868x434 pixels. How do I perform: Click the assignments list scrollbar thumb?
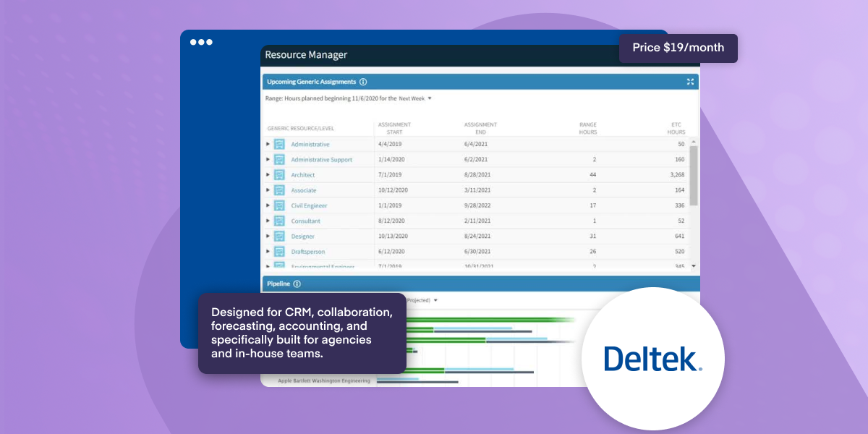point(694,176)
